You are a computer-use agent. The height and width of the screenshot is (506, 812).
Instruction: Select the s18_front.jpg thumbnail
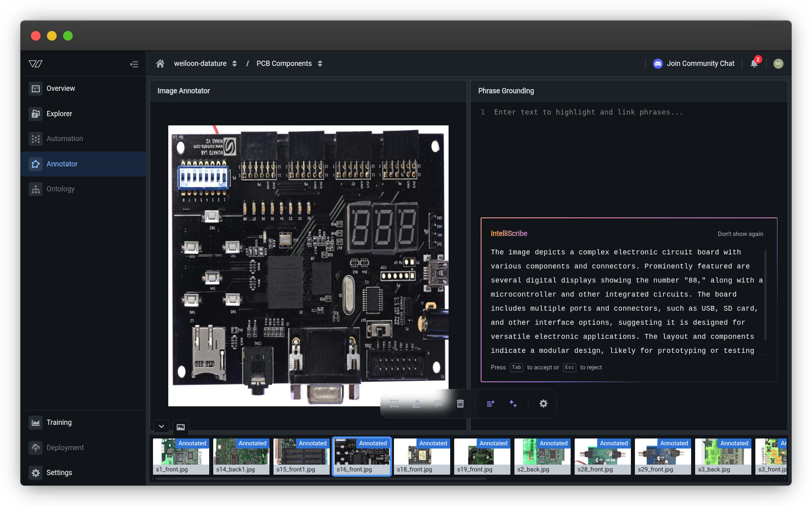[x=422, y=456]
